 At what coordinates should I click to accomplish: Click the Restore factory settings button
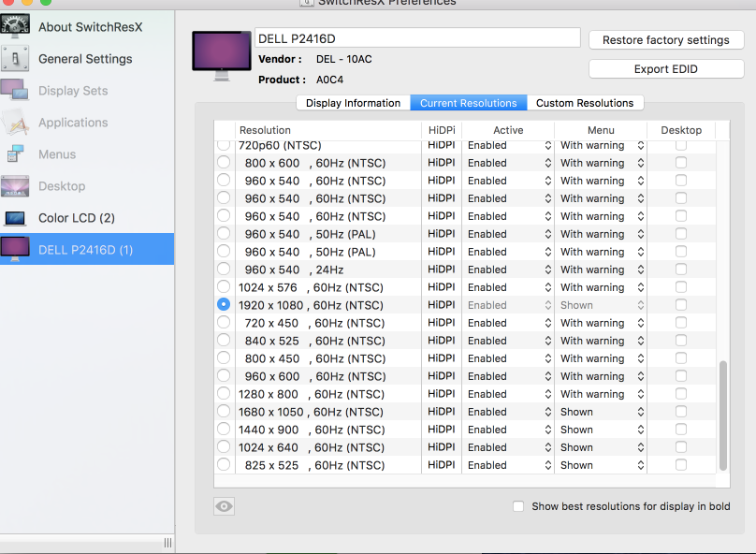666,40
